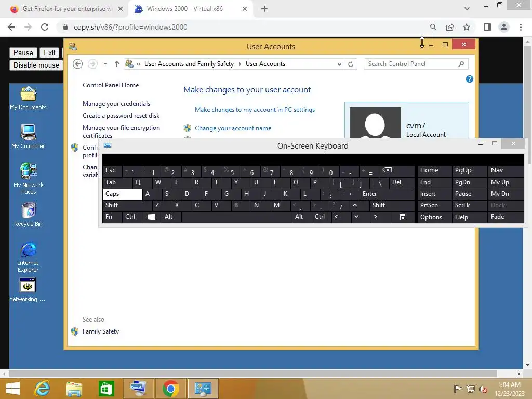The image size is (532, 399).
Task: Open Make changes in PC settings link
Action: point(255,110)
